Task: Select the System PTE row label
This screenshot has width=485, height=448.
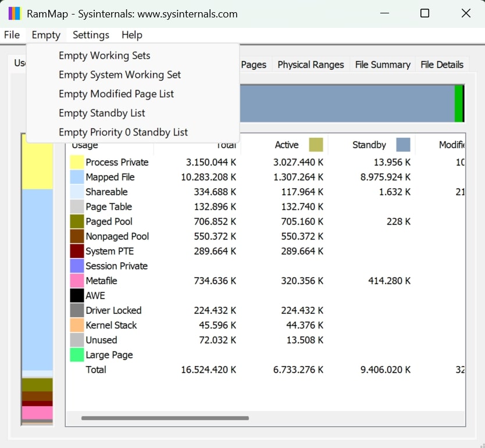Action: (109, 251)
